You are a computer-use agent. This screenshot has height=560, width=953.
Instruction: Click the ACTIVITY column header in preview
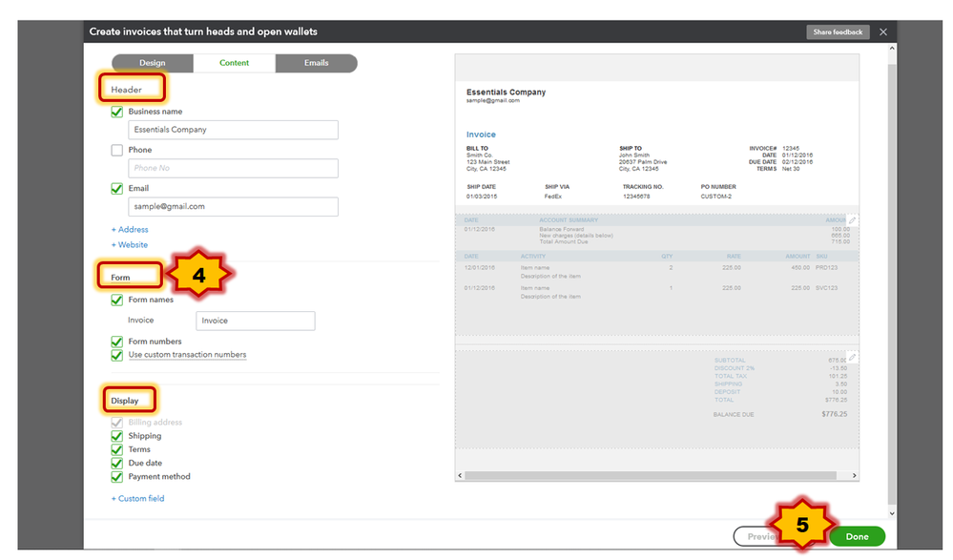pos(533,257)
